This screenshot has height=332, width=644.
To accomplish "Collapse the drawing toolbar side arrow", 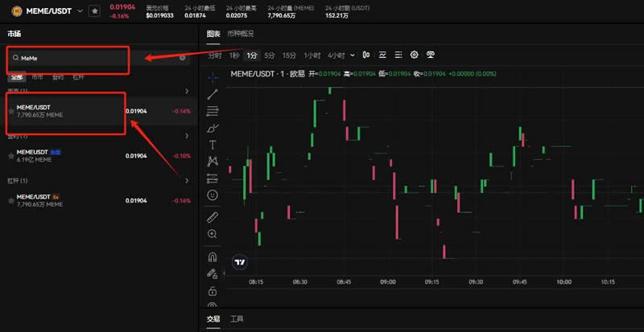I will click(225, 273).
